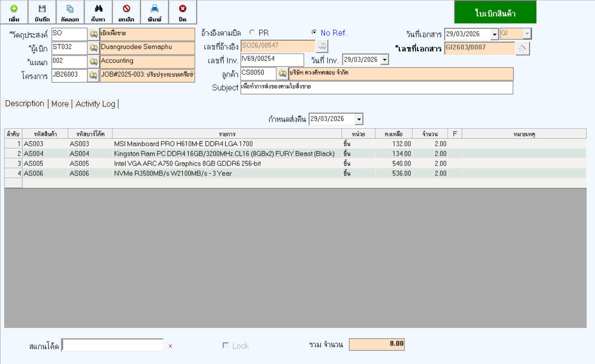Expand the document date dropdown
This screenshot has width=595, height=364.
pos(494,34)
